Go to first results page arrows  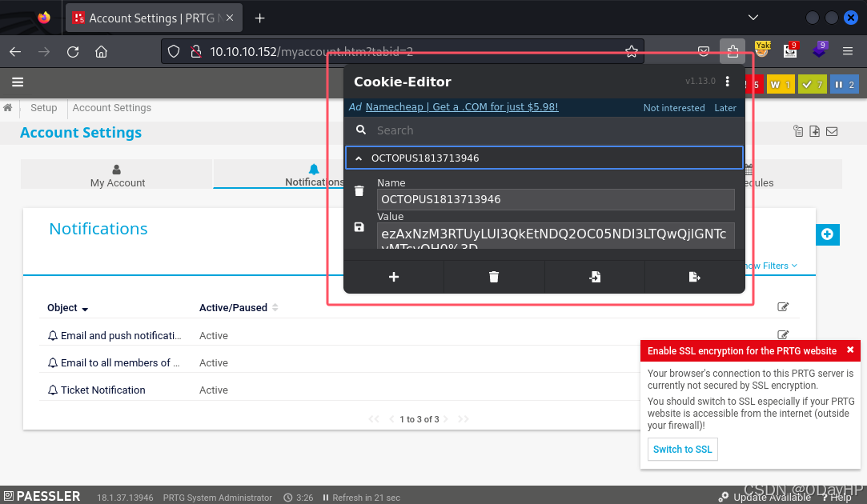click(x=374, y=419)
